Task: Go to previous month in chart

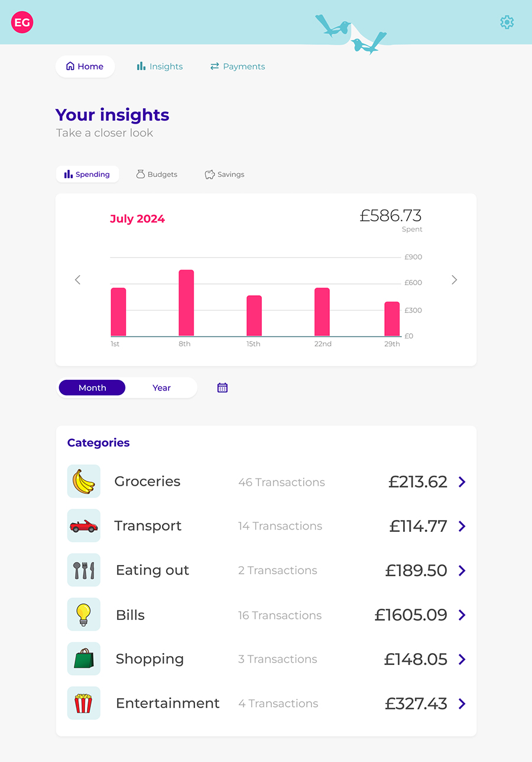Action: (x=77, y=280)
